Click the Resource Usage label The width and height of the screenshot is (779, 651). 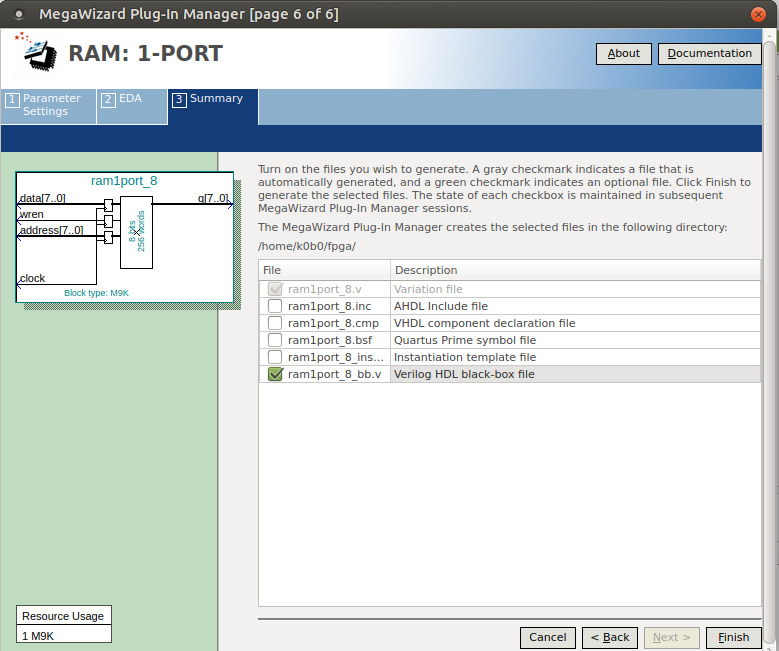(63, 616)
